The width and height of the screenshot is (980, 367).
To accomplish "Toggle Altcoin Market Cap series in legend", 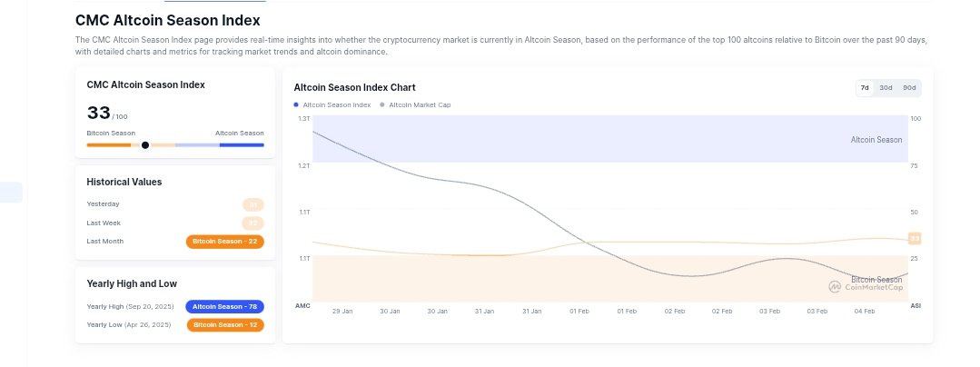I will pyautogui.click(x=416, y=105).
